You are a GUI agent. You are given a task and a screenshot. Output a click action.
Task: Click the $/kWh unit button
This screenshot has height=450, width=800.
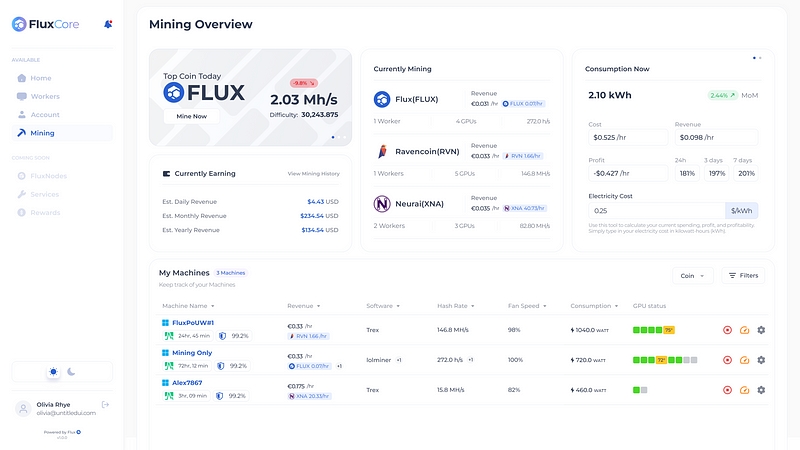click(741, 211)
